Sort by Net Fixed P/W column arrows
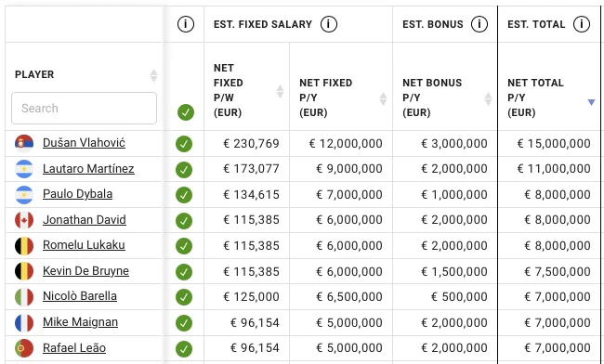Image resolution: width=604 pixels, height=364 pixels. pos(280,91)
